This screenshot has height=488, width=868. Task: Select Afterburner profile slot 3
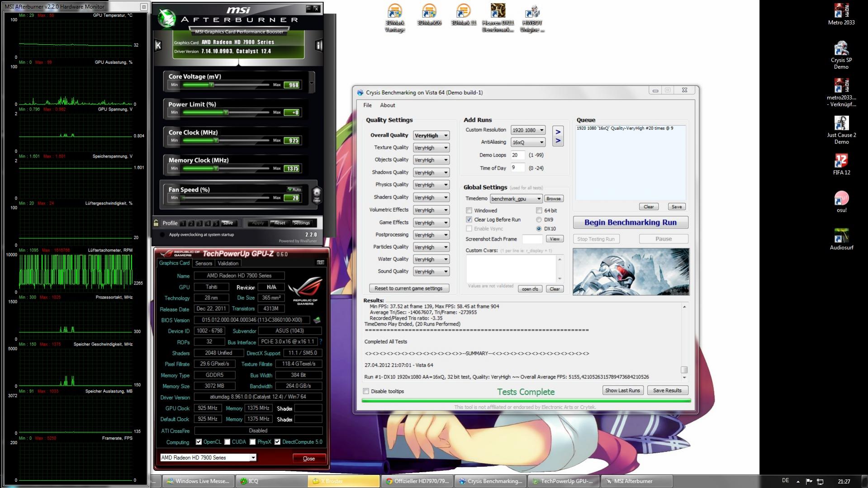[x=199, y=223]
